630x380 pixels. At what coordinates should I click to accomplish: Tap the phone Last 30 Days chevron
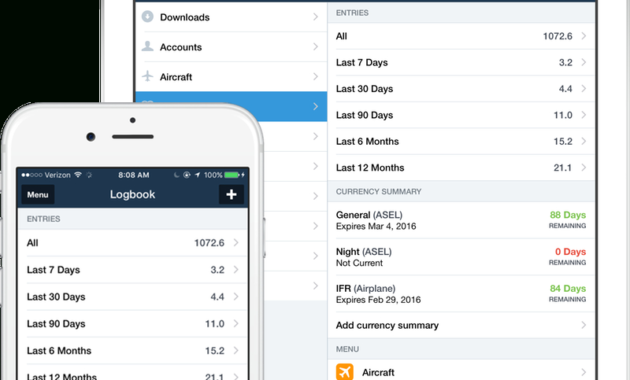(x=236, y=296)
